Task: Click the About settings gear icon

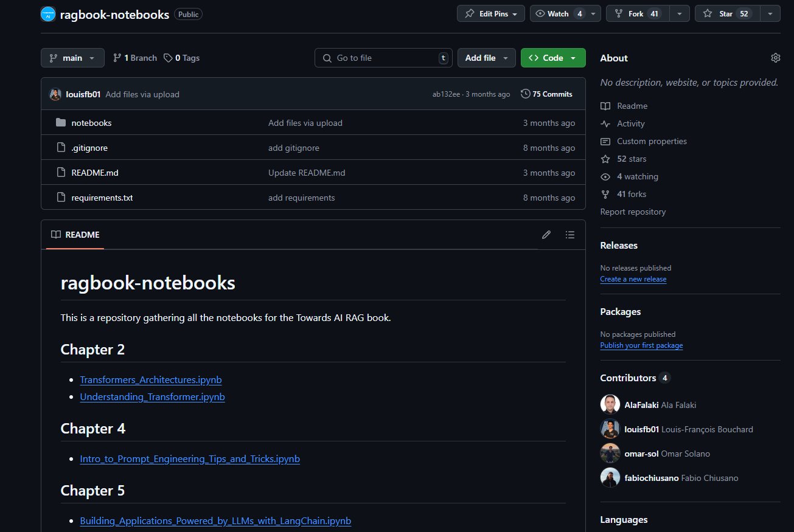Action: (775, 58)
